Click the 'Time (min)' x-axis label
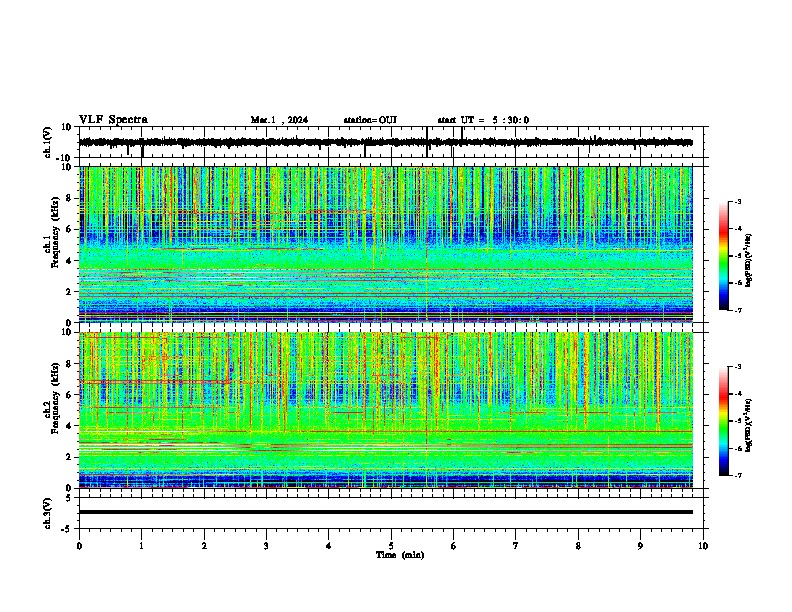This screenshot has width=792, height=612. pos(400,555)
